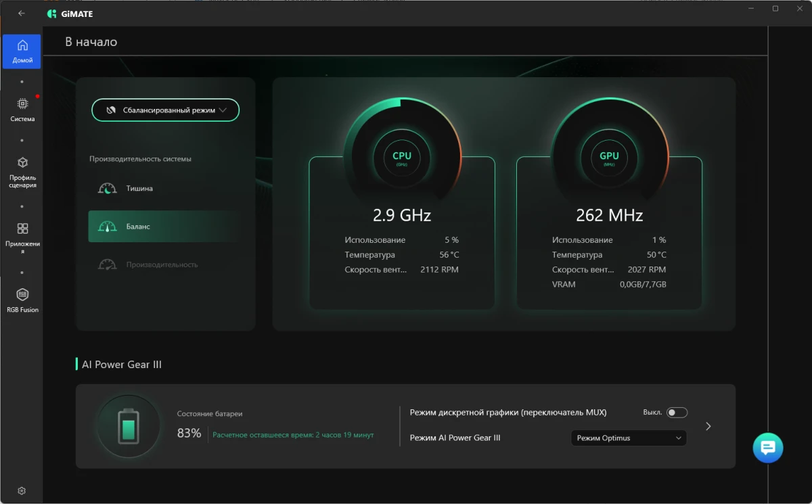Click the 2.9 GHz CPU frequency value

click(x=402, y=216)
